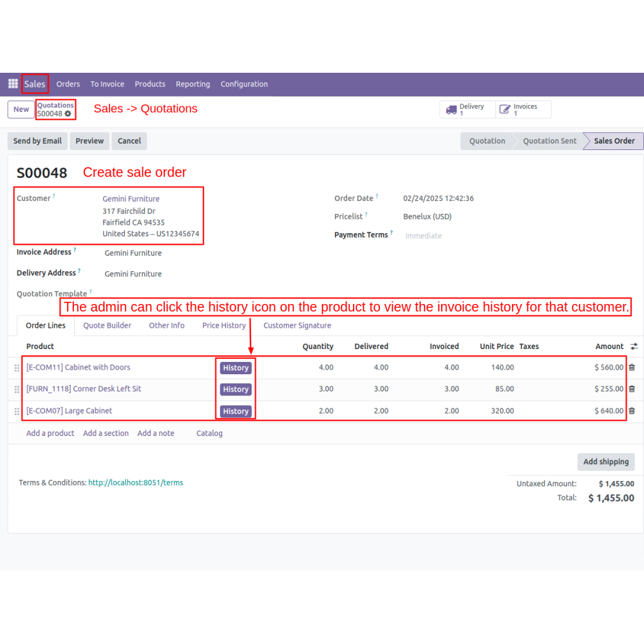The height and width of the screenshot is (644, 644).
Task: Go back via the Quotations breadcrumb
Action: (x=55, y=105)
